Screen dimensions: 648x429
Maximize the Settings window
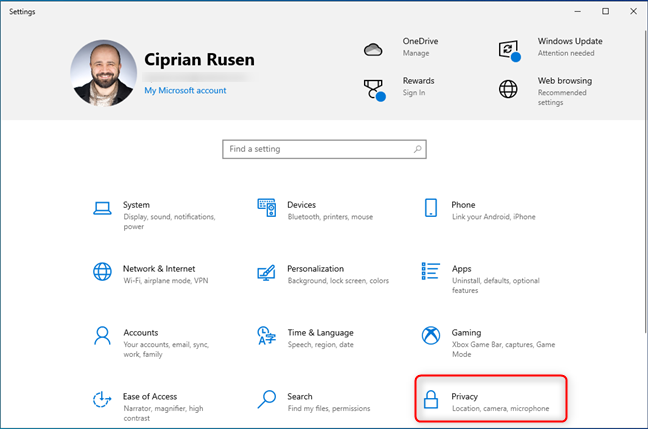click(605, 12)
